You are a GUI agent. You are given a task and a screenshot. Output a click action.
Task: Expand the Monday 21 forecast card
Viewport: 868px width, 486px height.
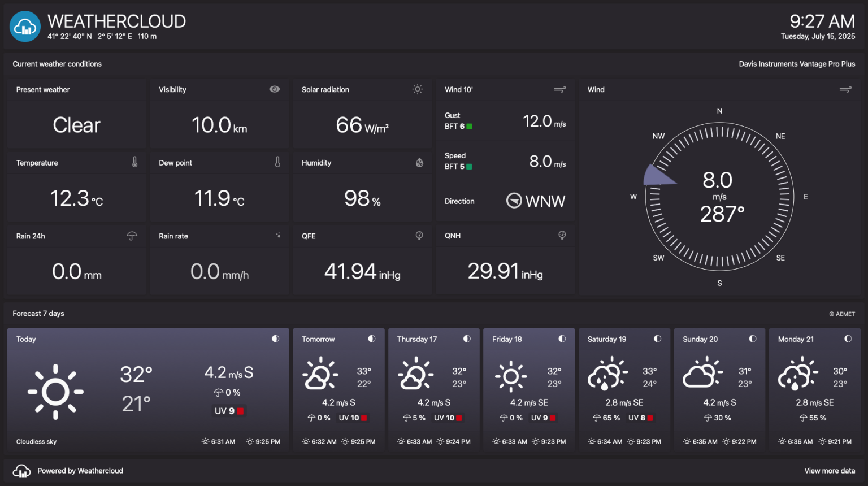click(814, 390)
